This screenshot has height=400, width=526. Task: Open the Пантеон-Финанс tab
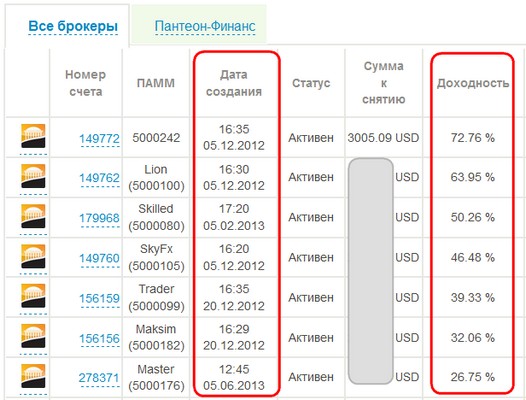coord(205,26)
